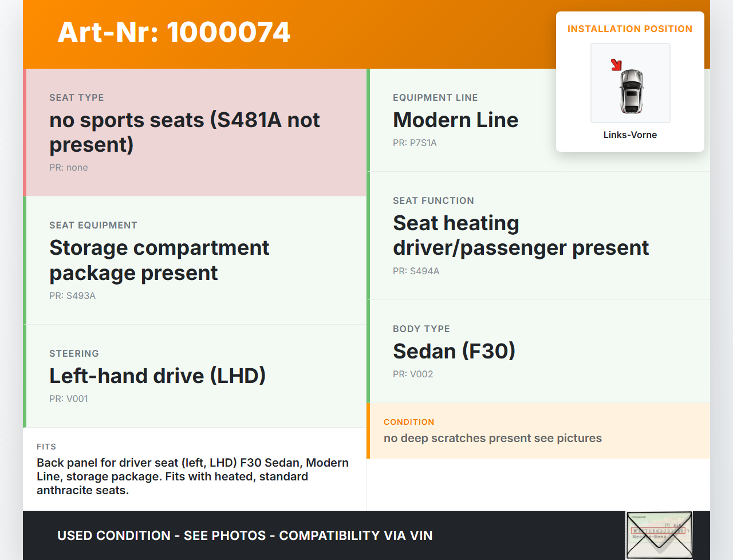Select the BODY TYPE label
Screen dimensions: 733x560
point(421,329)
